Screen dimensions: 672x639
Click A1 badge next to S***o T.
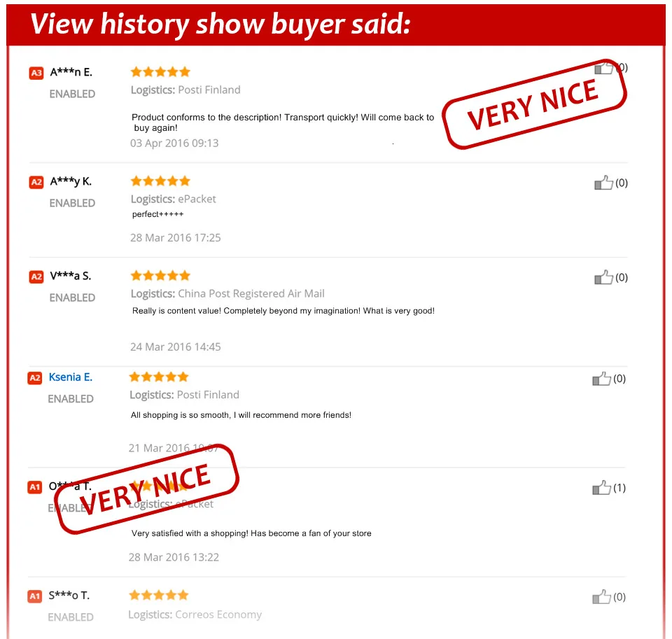35,596
